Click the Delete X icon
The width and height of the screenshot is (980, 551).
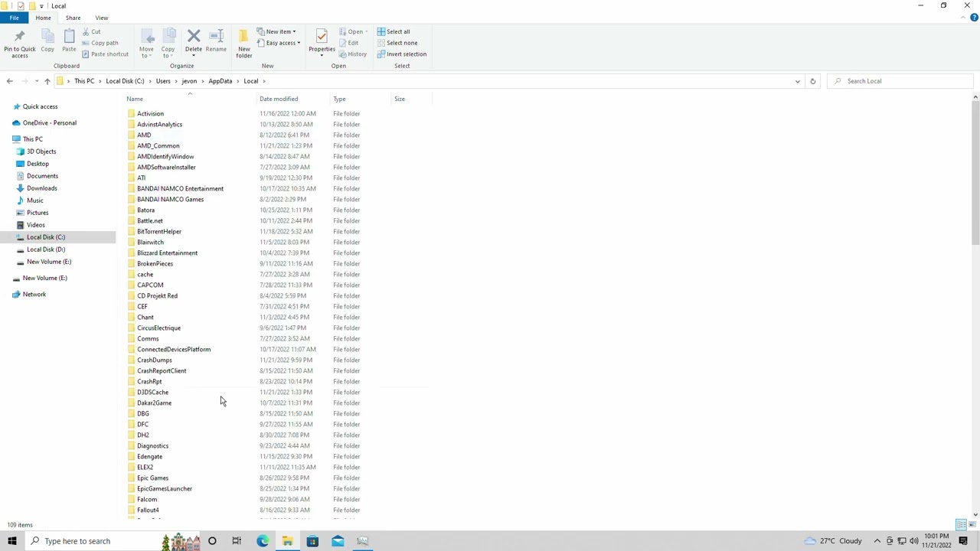[194, 36]
